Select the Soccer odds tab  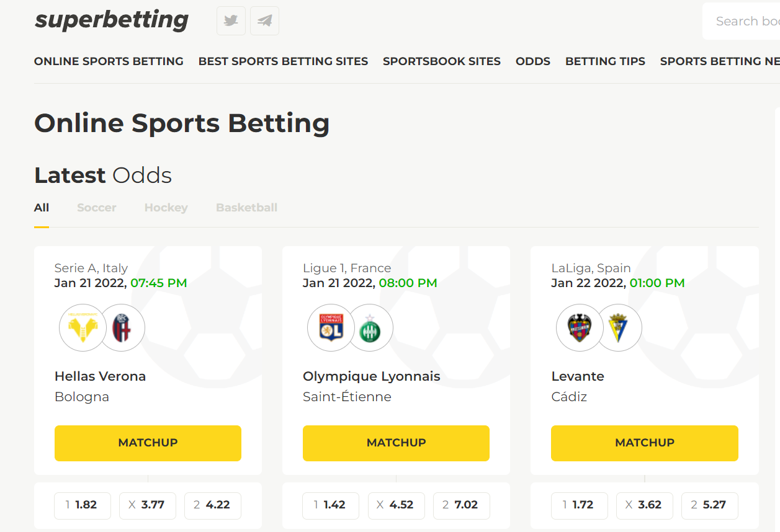(x=97, y=208)
